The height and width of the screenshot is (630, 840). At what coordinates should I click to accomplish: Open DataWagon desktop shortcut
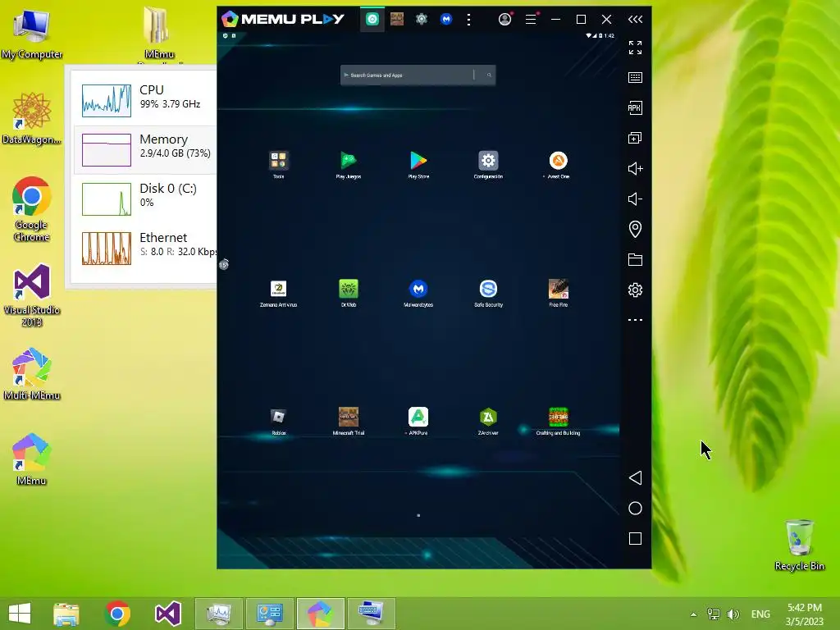pyautogui.click(x=32, y=118)
